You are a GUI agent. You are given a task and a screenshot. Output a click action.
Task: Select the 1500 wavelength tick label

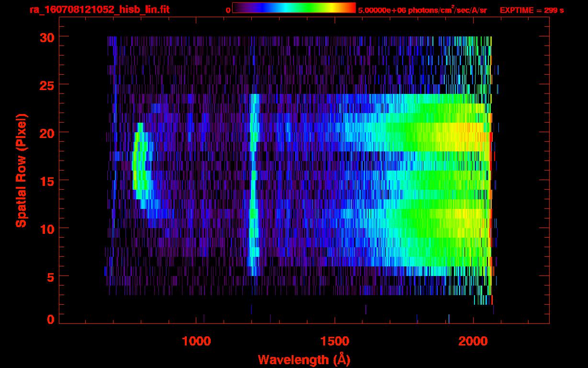(x=335, y=341)
